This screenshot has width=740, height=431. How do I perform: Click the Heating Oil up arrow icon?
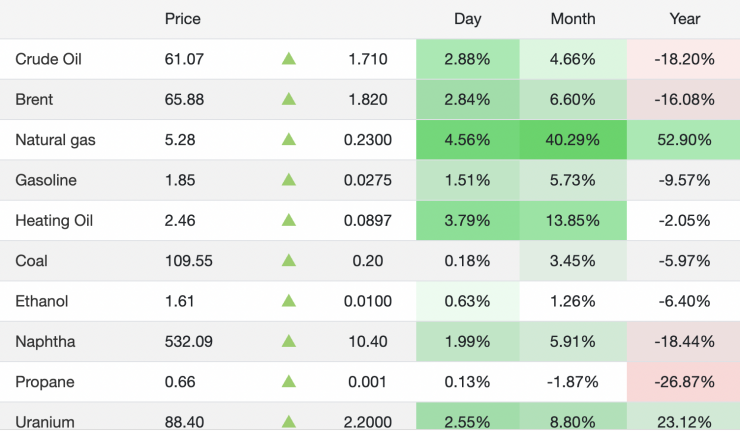[x=289, y=220]
